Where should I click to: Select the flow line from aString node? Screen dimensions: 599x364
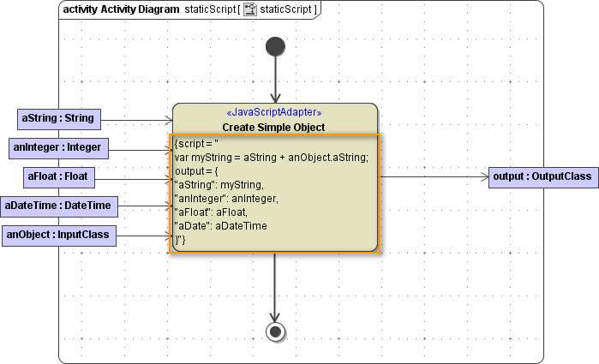(137, 120)
